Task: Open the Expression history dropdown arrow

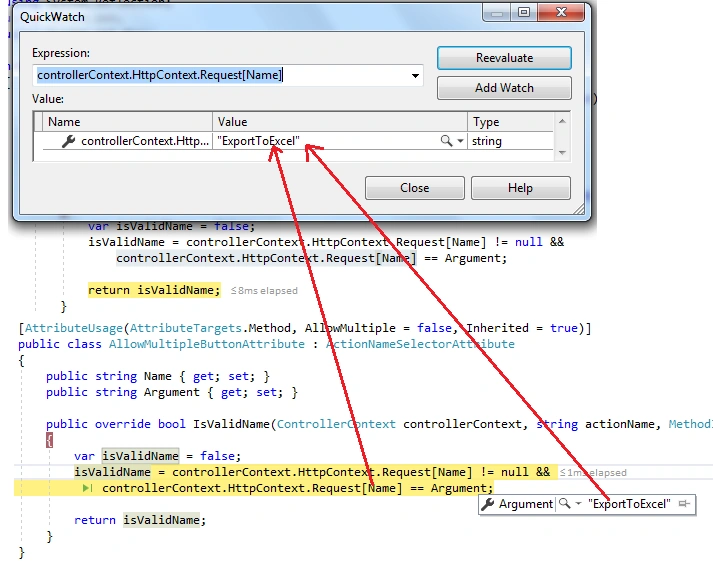Action: [415, 75]
